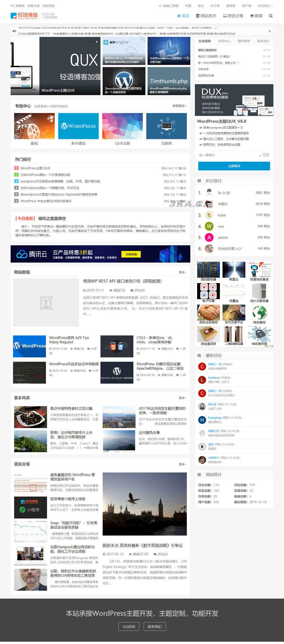Click the 轻语博客 site logo

(x=24, y=16)
